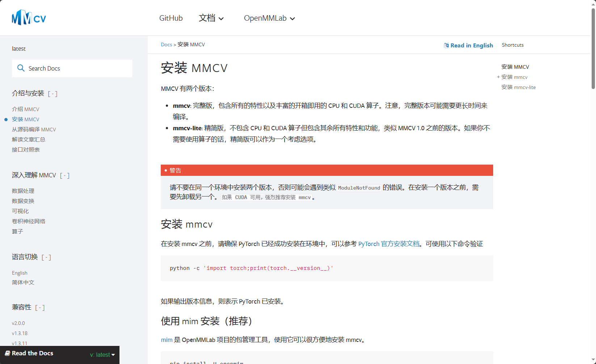Click the magnifier icon in the search box
596x364 pixels.
[x=21, y=68]
